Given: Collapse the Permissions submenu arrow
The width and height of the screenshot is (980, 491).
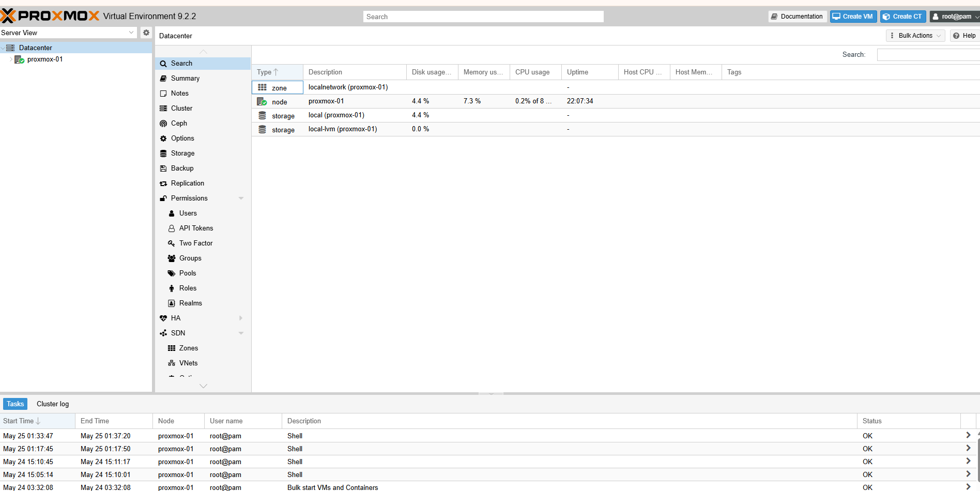Looking at the screenshot, I should 241,198.
